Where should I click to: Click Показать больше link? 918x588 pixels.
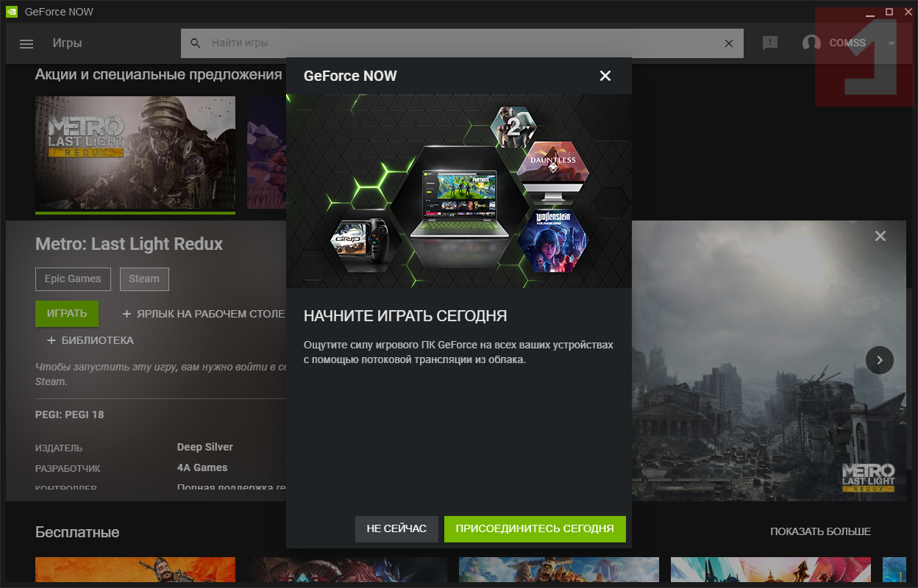point(820,531)
